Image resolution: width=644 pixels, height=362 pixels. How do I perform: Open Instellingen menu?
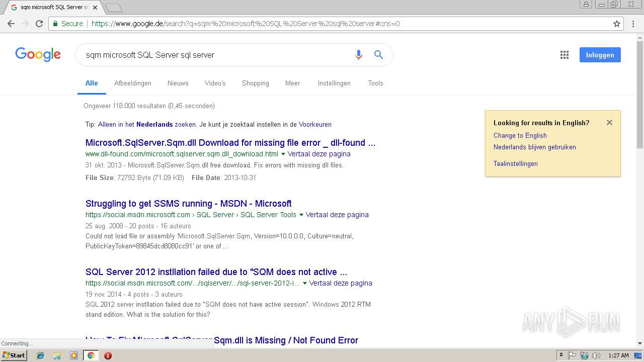point(334,83)
